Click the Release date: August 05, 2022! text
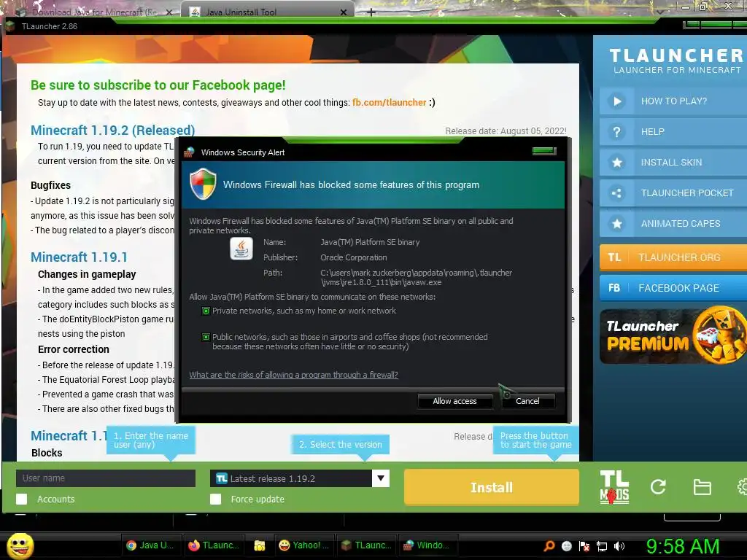This screenshot has height=560, width=747. pyautogui.click(x=506, y=131)
